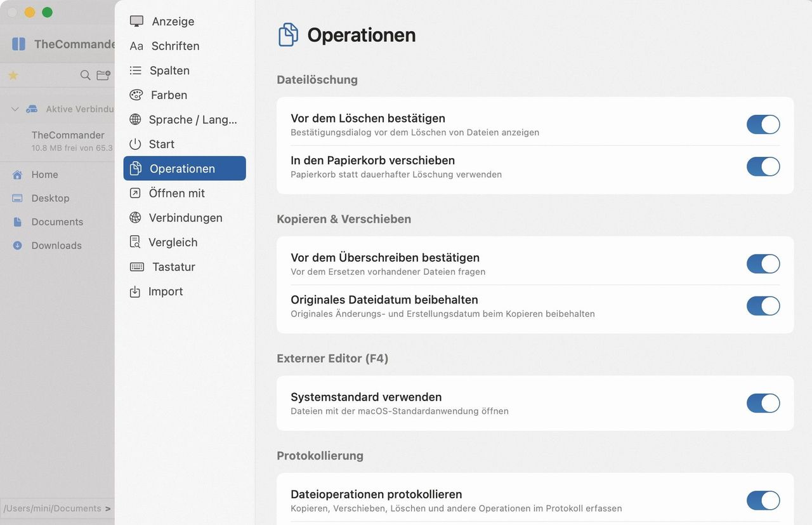Open the Tastatur settings tab
The height and width of the screenshot is (525, 812).
(x=185, y=267)
